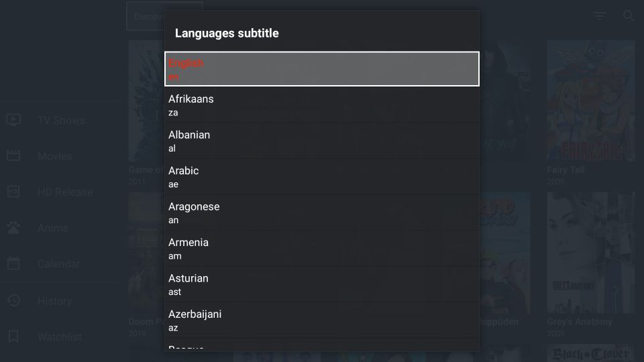Choose Afrikaans from subtitle languages

(321, 105)
